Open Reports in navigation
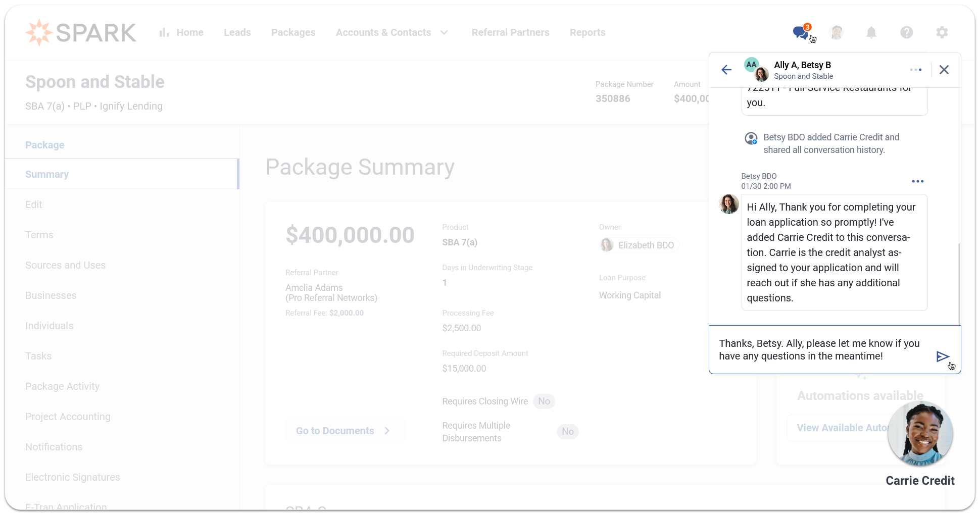This screenshot has height=515, width=980. point(587,32)
